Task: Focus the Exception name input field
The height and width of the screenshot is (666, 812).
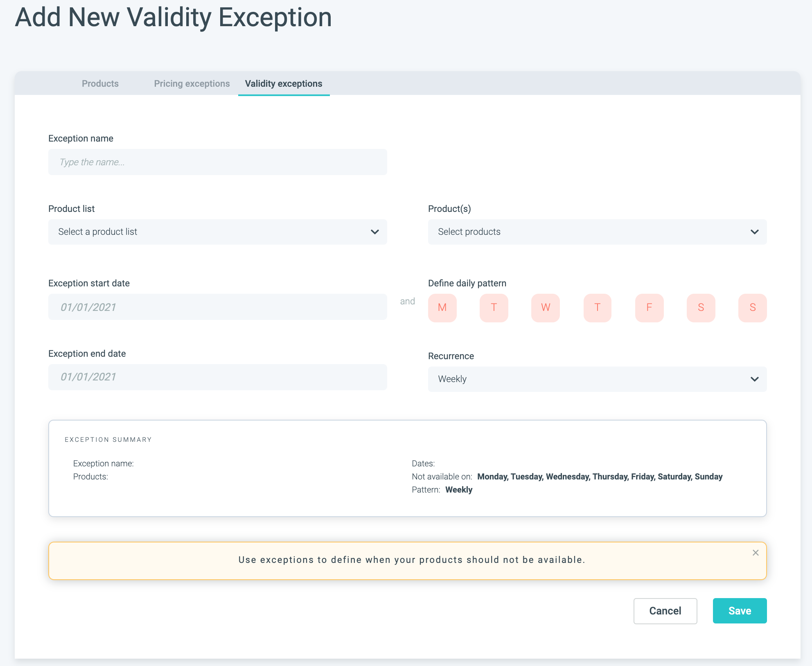Action: 217,162
